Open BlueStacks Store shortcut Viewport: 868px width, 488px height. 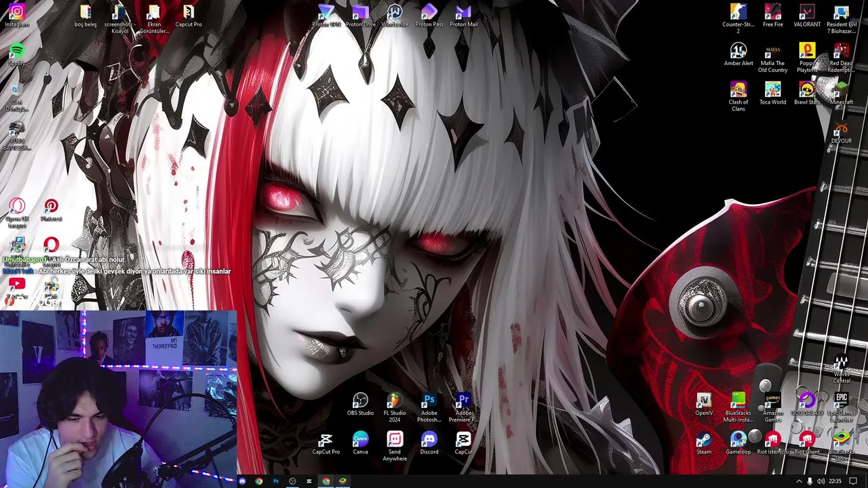pyautogui.click(x=842, y=446)
